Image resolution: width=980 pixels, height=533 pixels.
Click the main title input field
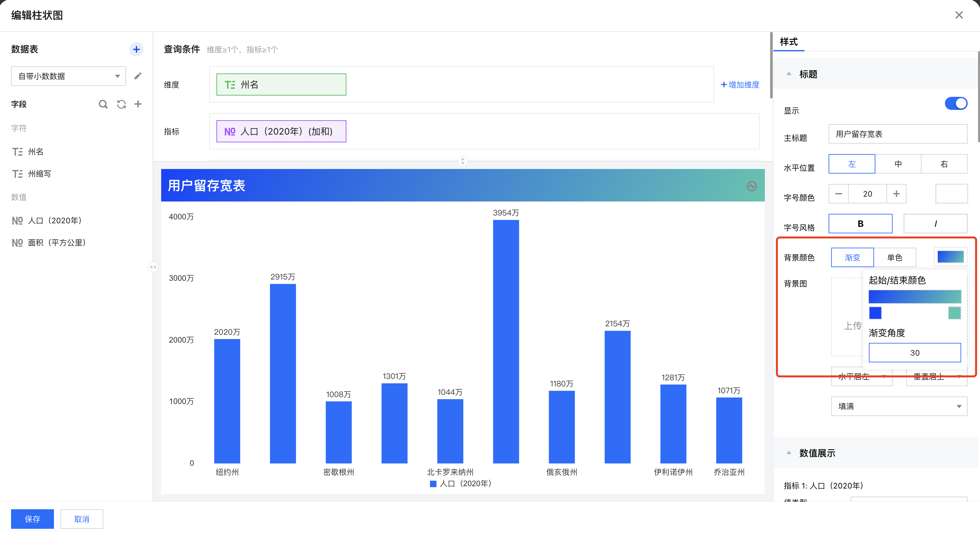[x=898, y=134]
